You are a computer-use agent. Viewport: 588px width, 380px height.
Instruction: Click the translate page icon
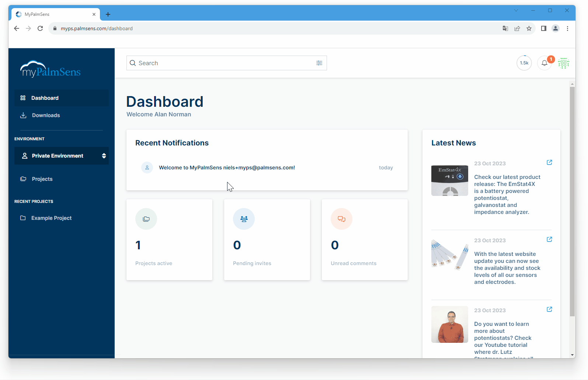pos(505,28)
